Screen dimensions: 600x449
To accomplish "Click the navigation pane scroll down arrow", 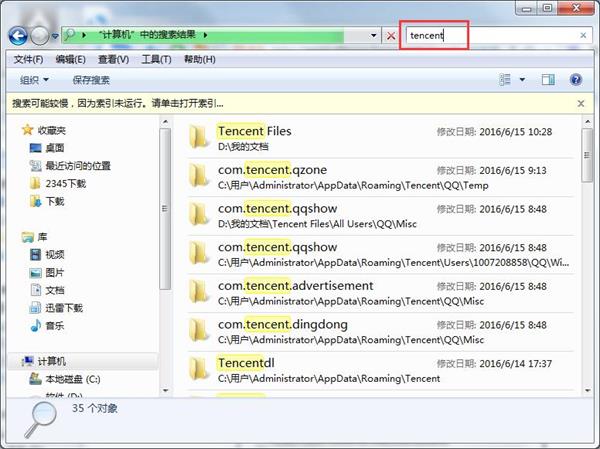I will tap(165, 390).
